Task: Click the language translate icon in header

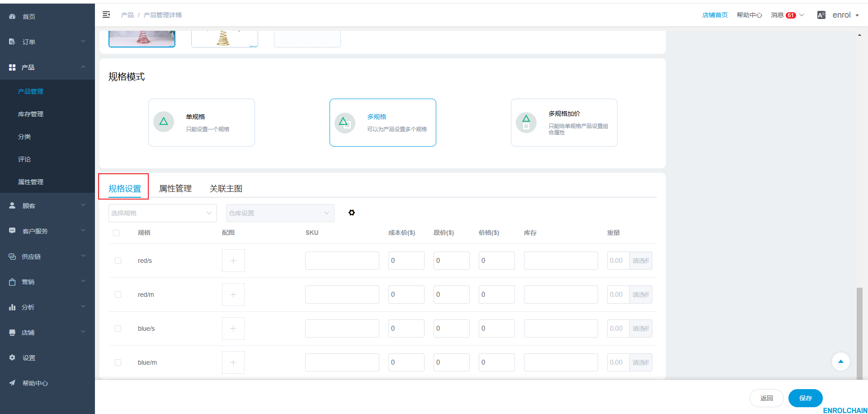Action: [x=821, y=15]
